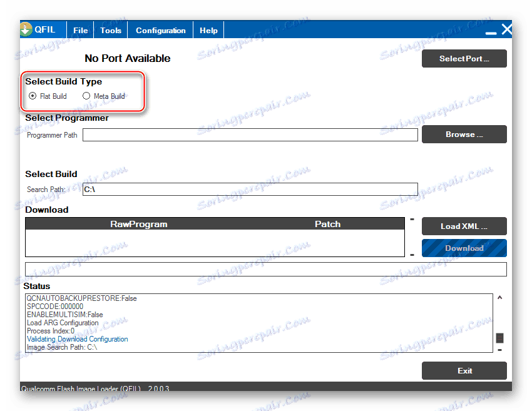Select the Meta Build radio button
532x411 pixels.
pos(86,96)
